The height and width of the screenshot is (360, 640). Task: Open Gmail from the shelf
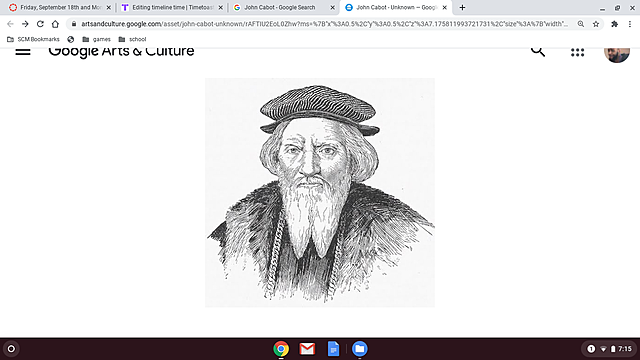pos(307,349)
